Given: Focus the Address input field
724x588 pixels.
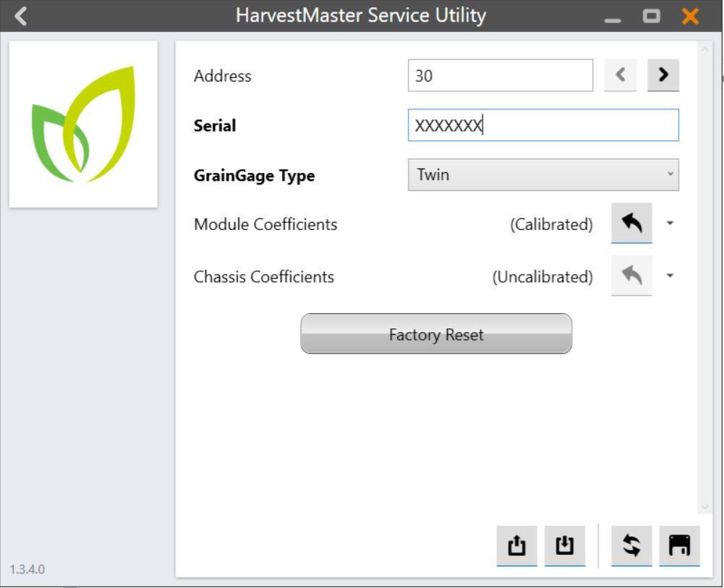Looking at the screenshot, I should pyautogui.click(x=500, y=75).
